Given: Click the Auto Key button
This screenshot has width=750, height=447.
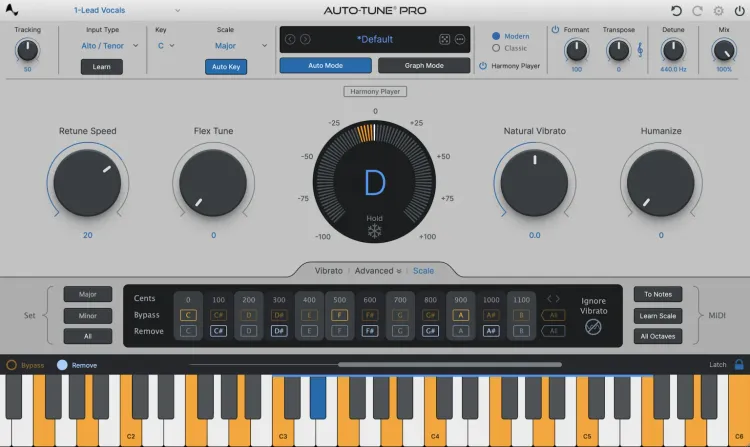Looking at the screenshot, I should tap(226, 66).
